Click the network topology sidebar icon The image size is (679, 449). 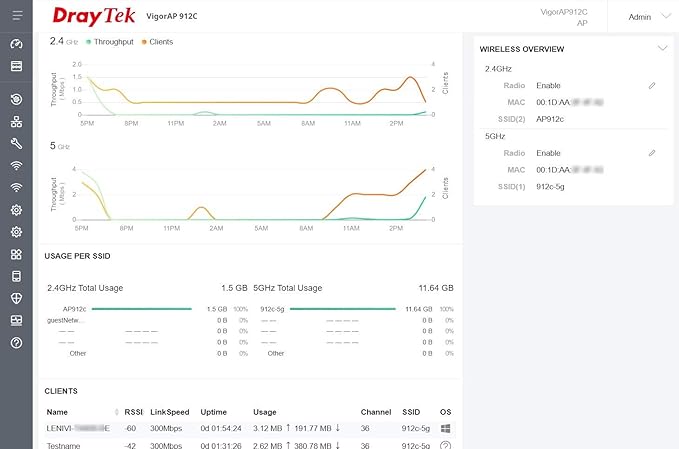16,121
